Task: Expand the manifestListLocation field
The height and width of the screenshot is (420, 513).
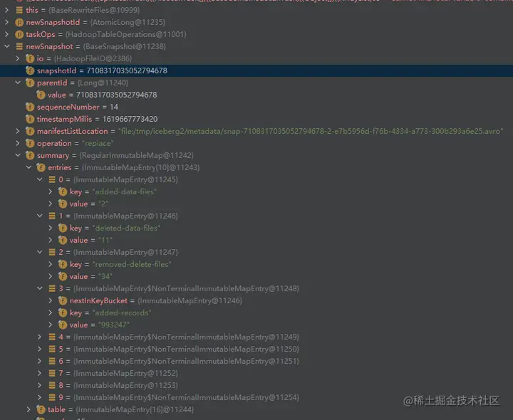Action: pyautogui.click(x=18, y=131)
